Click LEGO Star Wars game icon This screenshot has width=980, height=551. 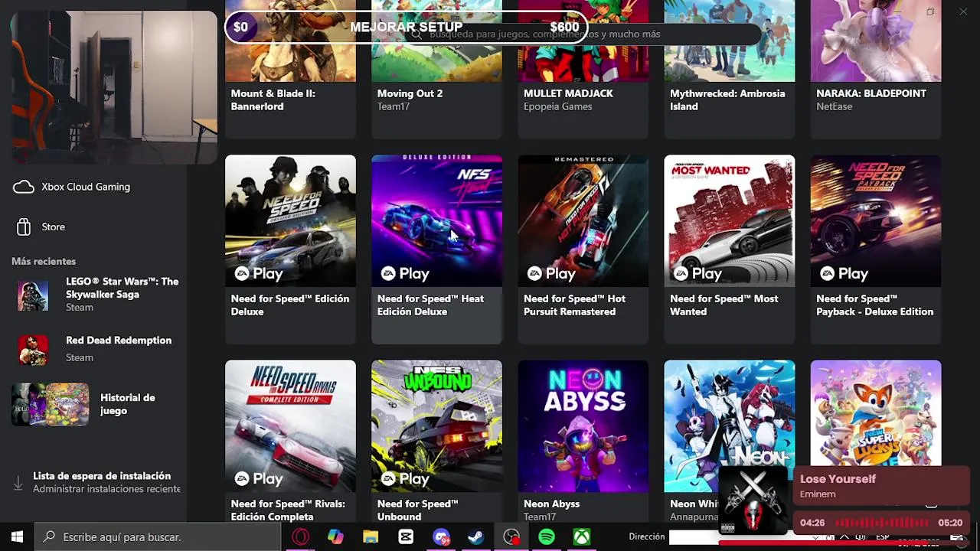pos(33,295)
